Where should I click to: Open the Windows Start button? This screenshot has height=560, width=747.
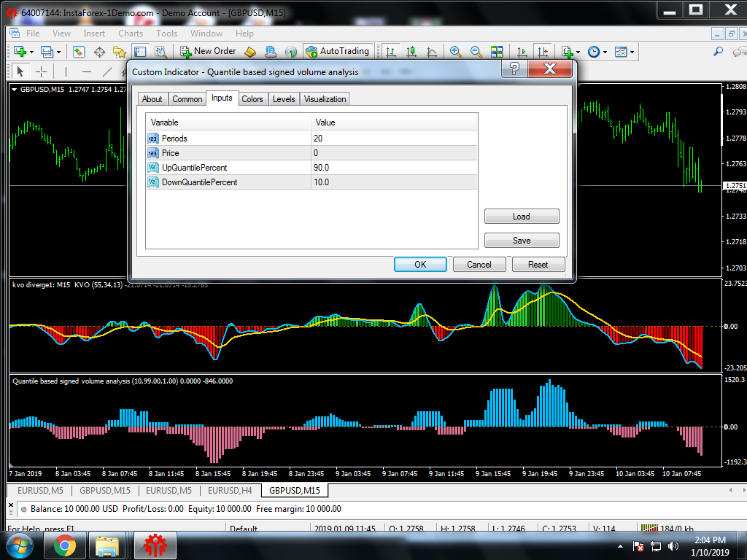[x=20, y=545]
